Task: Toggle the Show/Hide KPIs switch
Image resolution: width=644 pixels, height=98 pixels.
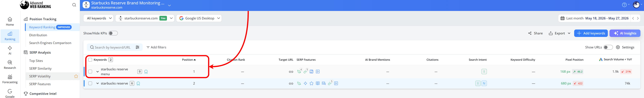Action: coord(113,33)
